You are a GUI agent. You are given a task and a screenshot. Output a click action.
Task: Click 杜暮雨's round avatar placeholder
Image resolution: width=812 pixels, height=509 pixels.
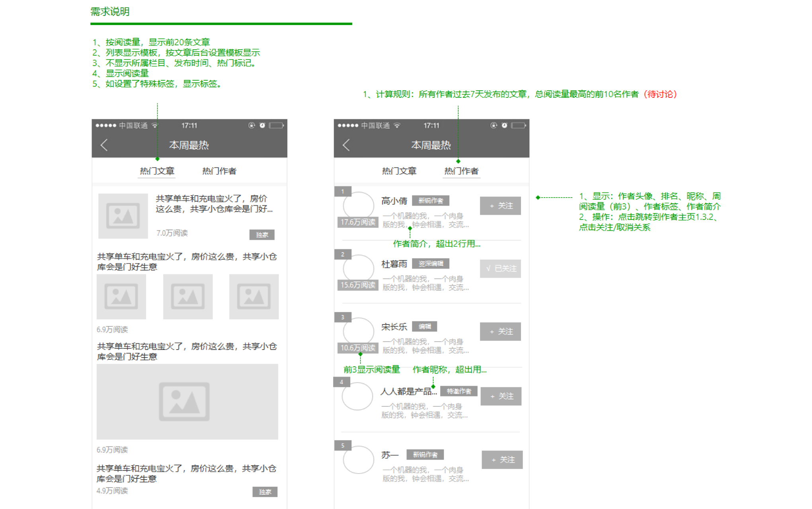tap(358, 268)
